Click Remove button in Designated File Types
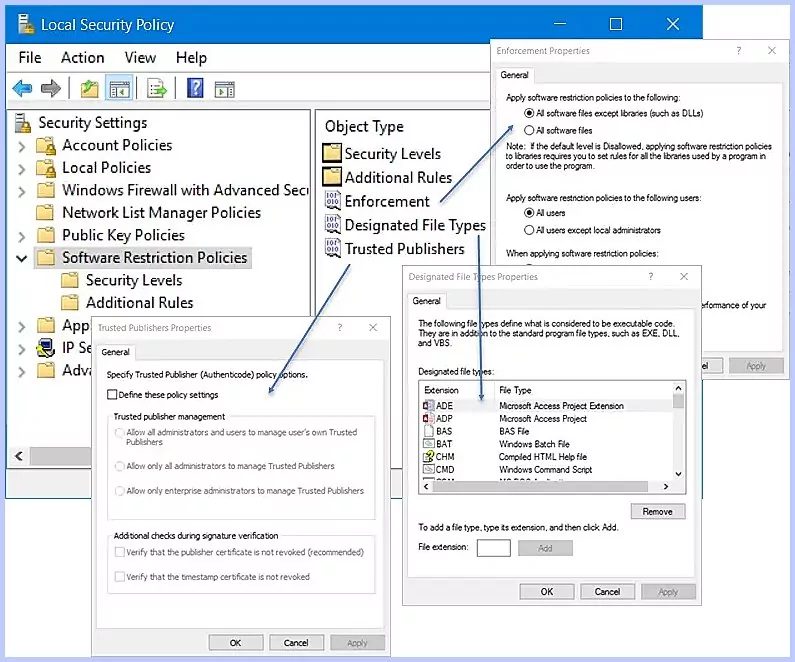This screenshot has height=662, width=795. pyautogui.click(x=658, y=511)
